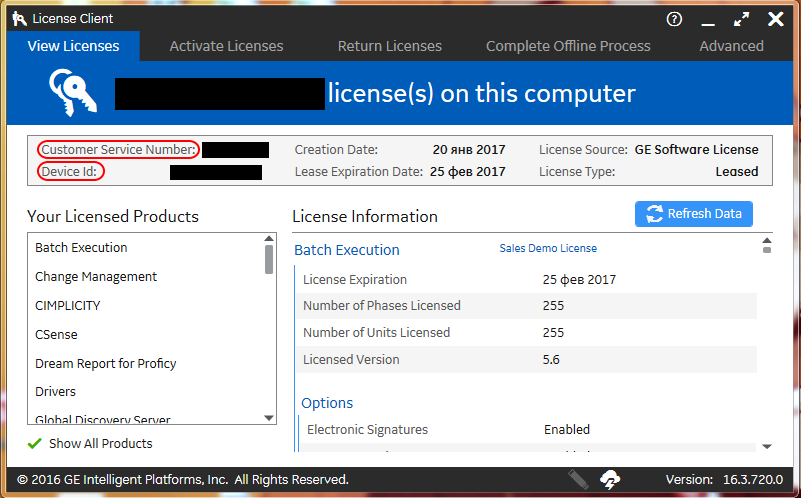Click the Customer Service Number label

pos(119,150)
